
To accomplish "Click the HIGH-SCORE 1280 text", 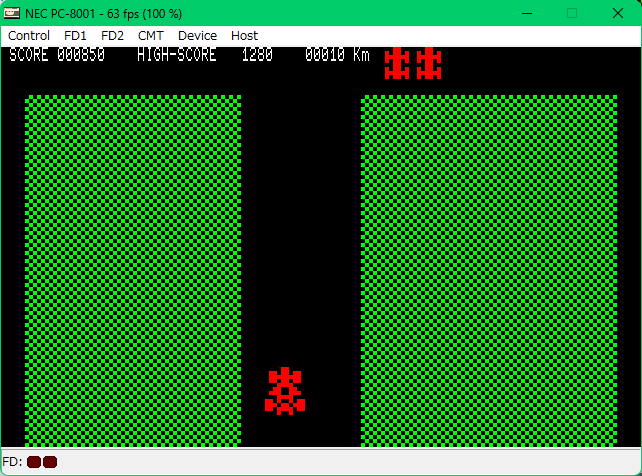I will tap(205, 55).
